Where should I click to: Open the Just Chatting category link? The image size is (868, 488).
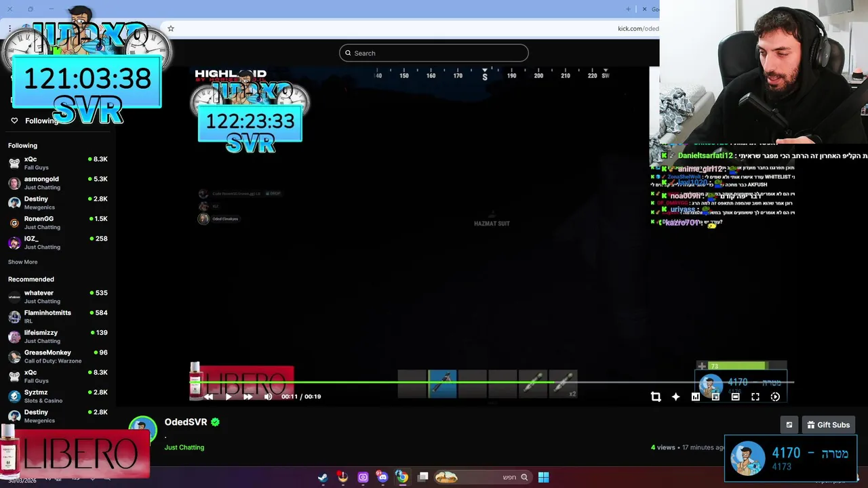click(x=184, y=447)
